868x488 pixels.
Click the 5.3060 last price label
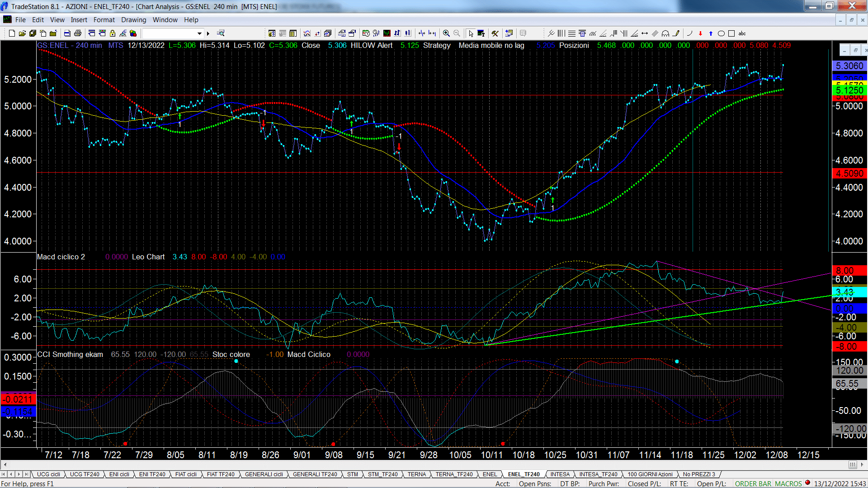(849, 66)
